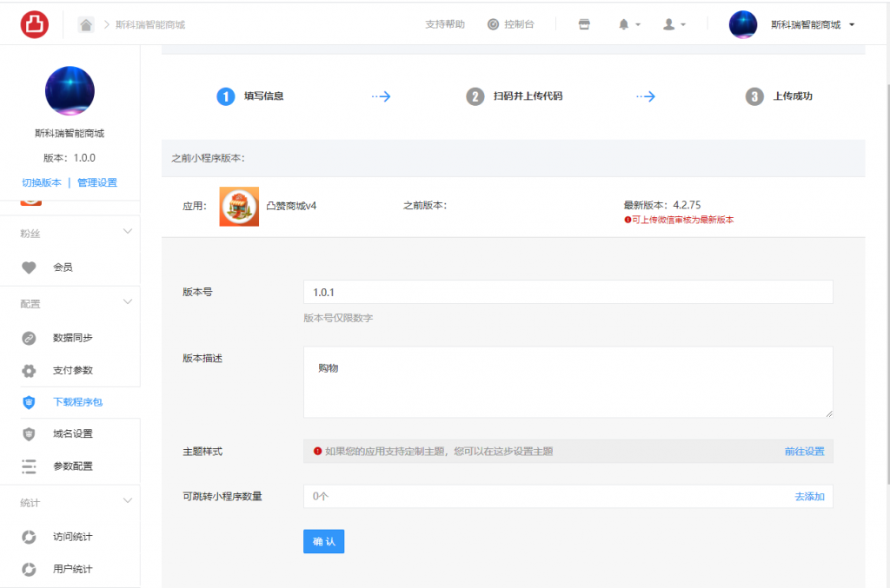Open the 控制台 console icon
This screenshot has width=890, height=588.
494,24
